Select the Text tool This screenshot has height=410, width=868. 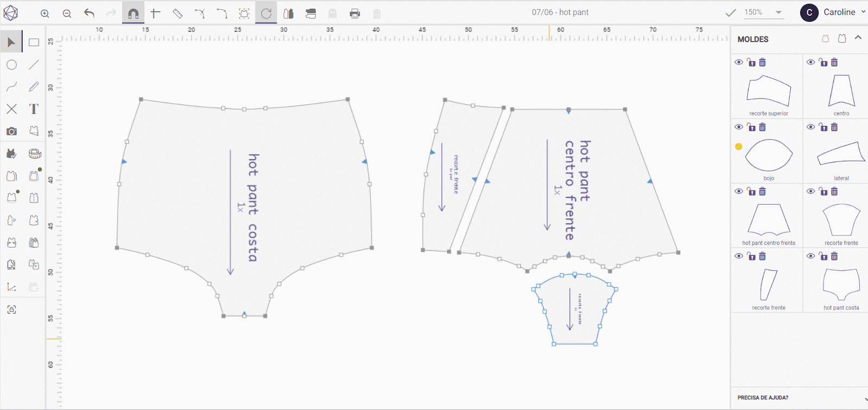[34, 109]
